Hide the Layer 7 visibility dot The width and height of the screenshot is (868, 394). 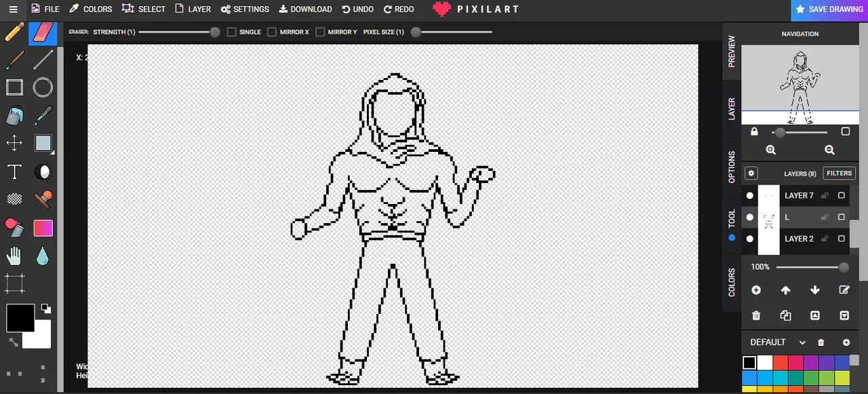[x=749, y=195]
